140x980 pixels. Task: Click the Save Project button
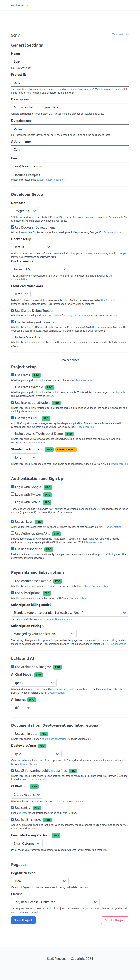(x=23, y=920)
